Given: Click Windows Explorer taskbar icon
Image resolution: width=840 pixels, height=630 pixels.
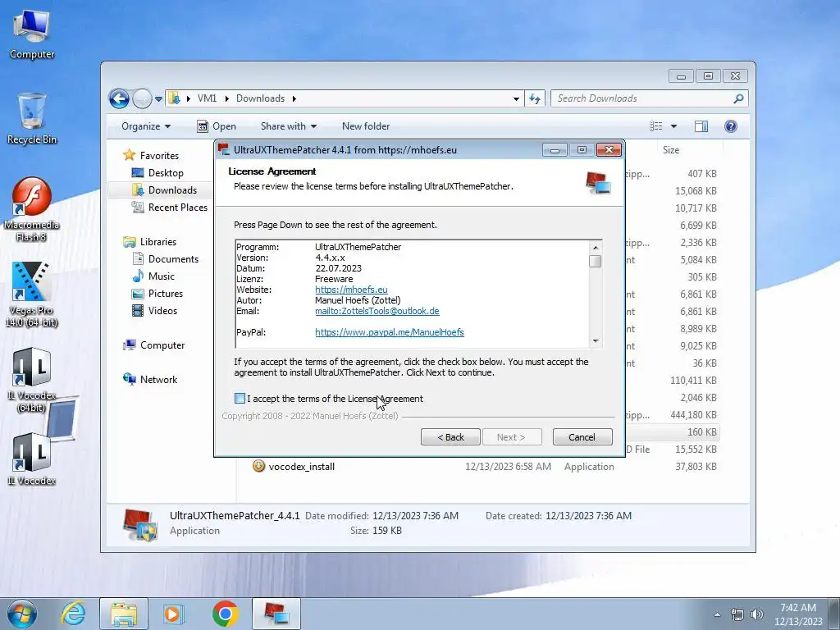Looking at the screenshot, I should pos(124,614).
